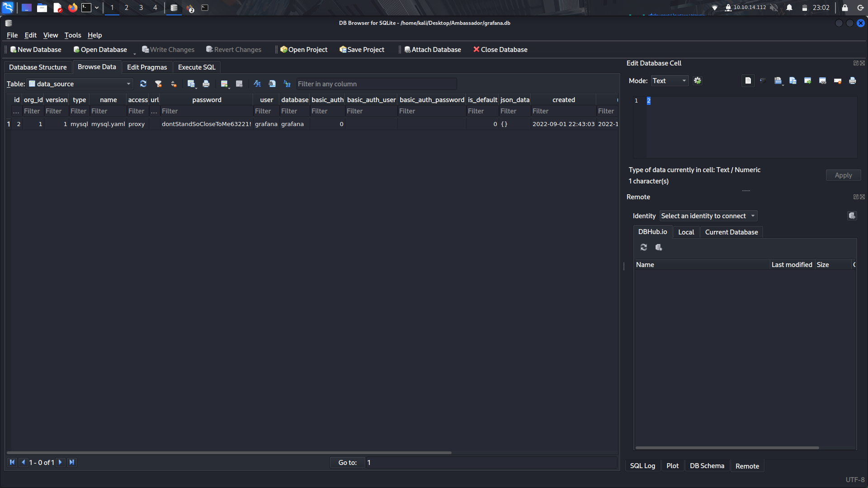This screenshot has height=488, width=868.
Task: Click the print table icon
Action: 206,84
